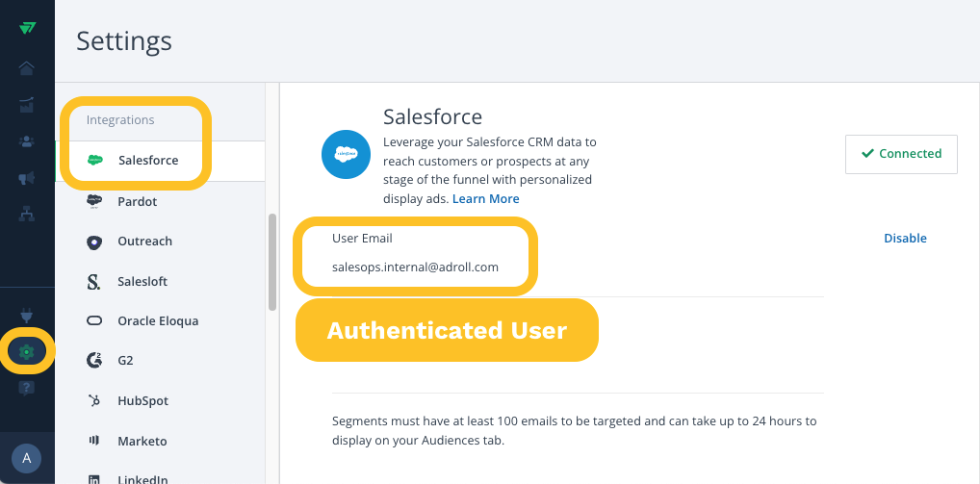Click the User Email label

point(362,238)
